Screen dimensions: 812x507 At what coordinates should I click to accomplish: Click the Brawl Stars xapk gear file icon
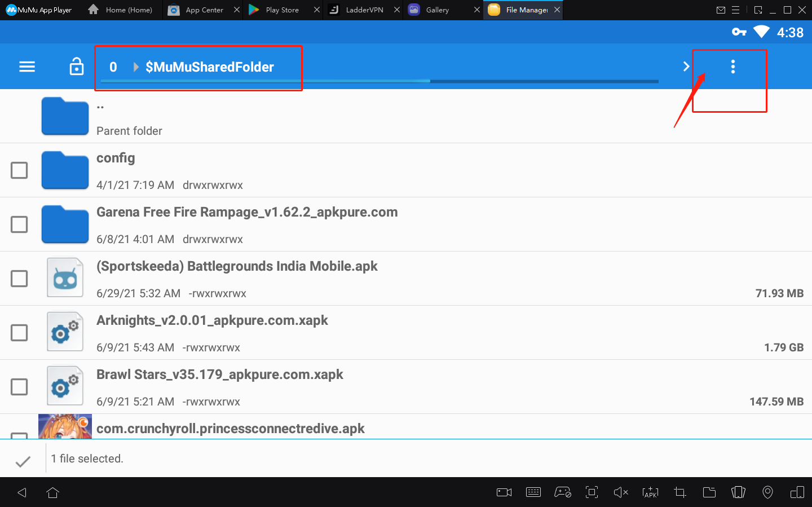click(65, 386)
